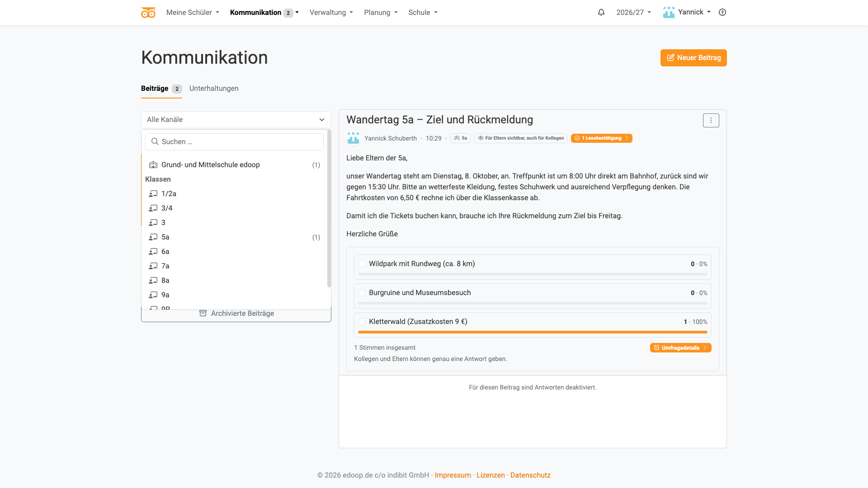Click the Kletterwald 100% progress bar
Viewport: 868px width, 488px height.
[x=533, y=332]
